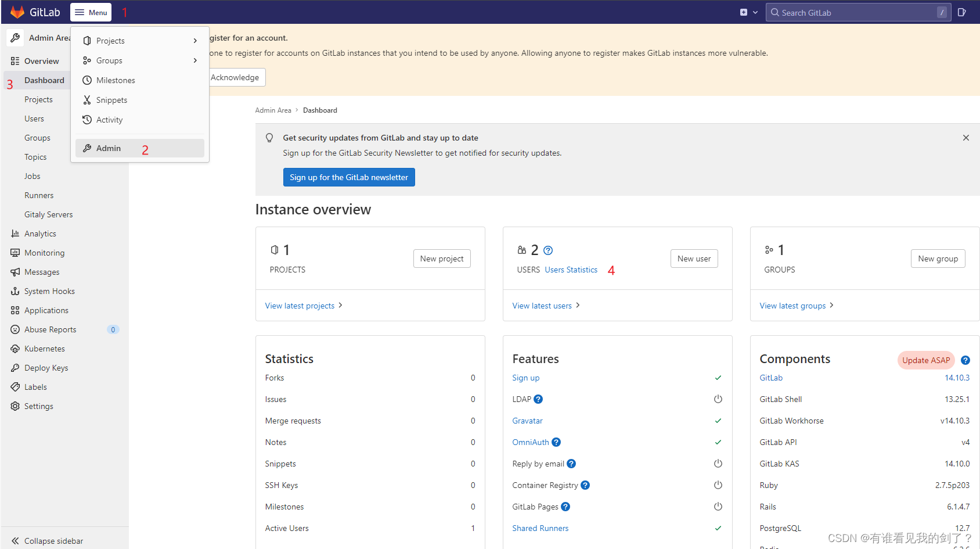Viewport: 980px width, 549px height.
Task: Expand the Groups submenu arrow
Action: [x=195, y=60]
